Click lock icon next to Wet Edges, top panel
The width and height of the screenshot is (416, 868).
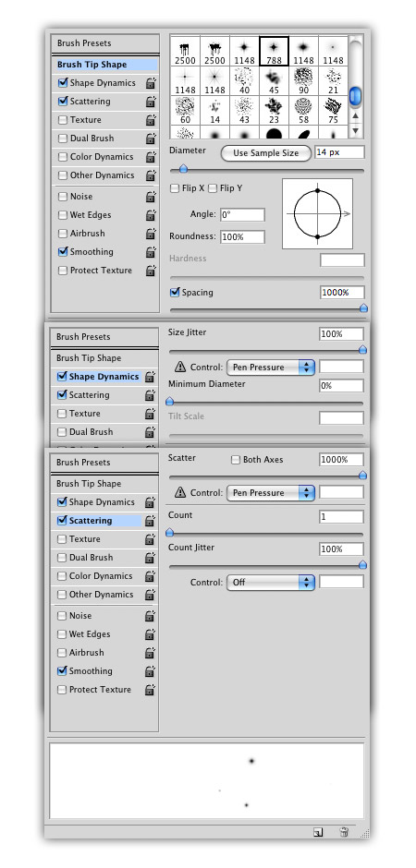click(x=151, y=215)
